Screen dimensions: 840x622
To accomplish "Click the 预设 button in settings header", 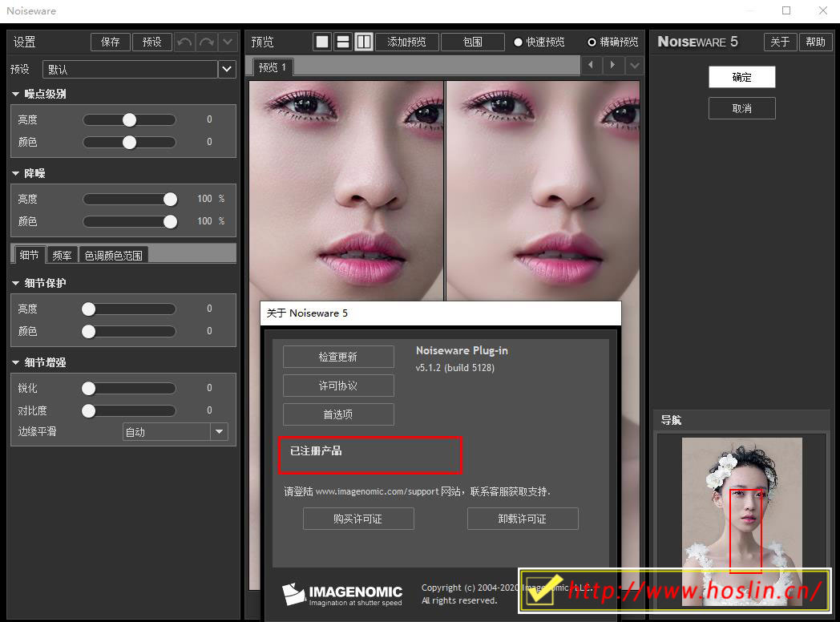I will point(152,42).
